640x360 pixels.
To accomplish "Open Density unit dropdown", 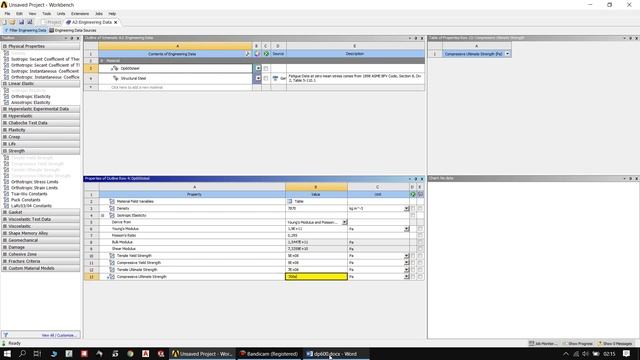I will pos(406,208).
